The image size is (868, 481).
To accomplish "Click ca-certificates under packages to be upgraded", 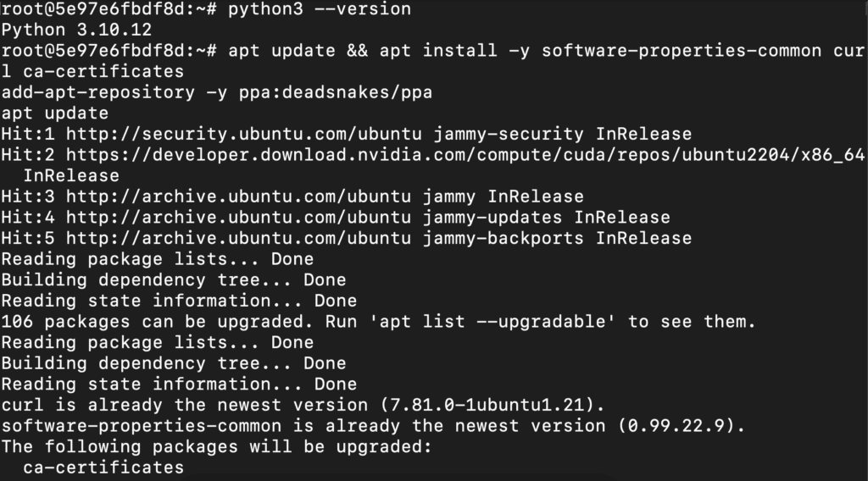I will (103, 467).
